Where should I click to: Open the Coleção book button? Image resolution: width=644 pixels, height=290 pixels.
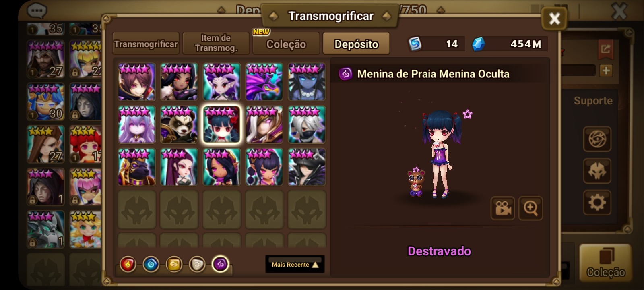[x=606, y=263]
